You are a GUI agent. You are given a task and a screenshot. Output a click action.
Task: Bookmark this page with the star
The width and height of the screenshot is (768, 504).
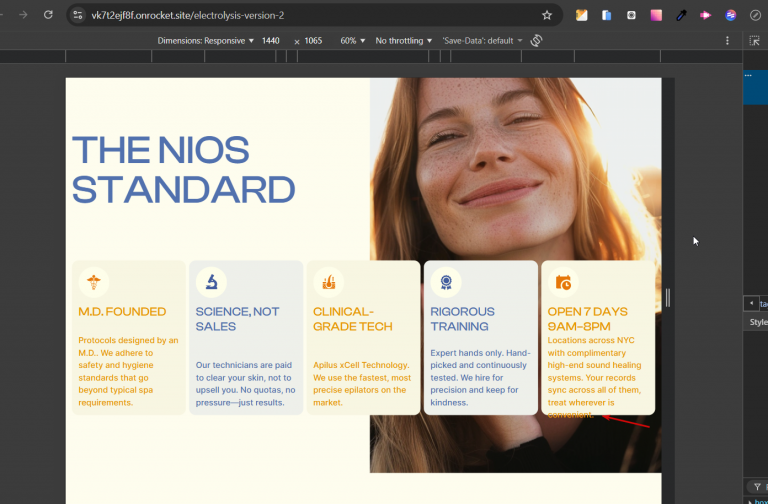click(x=547, y=15)
